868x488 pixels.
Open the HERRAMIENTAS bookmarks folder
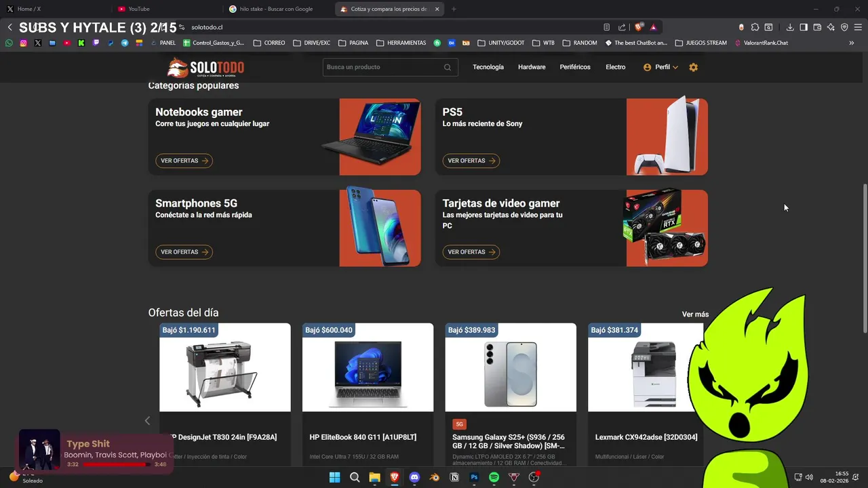click(x=401, y=43)
